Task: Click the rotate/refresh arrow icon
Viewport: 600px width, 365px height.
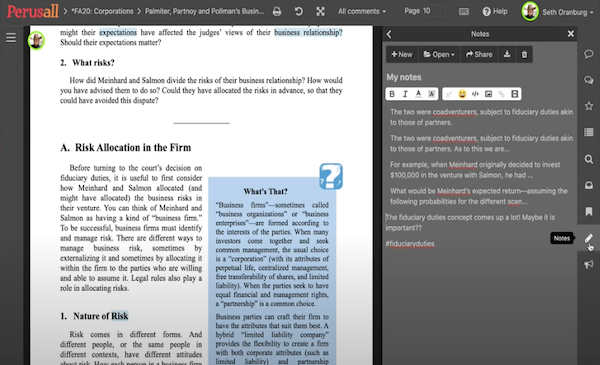Action: (299, 11)
